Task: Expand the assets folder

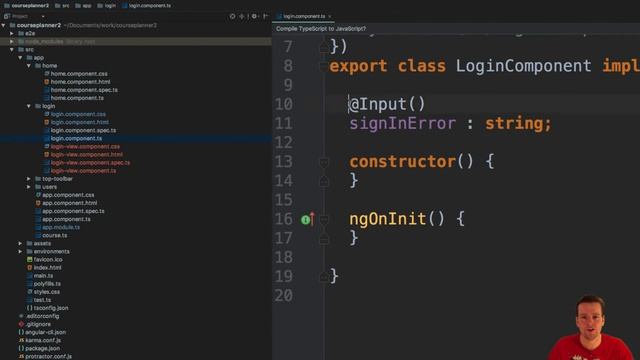Action: tap(20, 243)
